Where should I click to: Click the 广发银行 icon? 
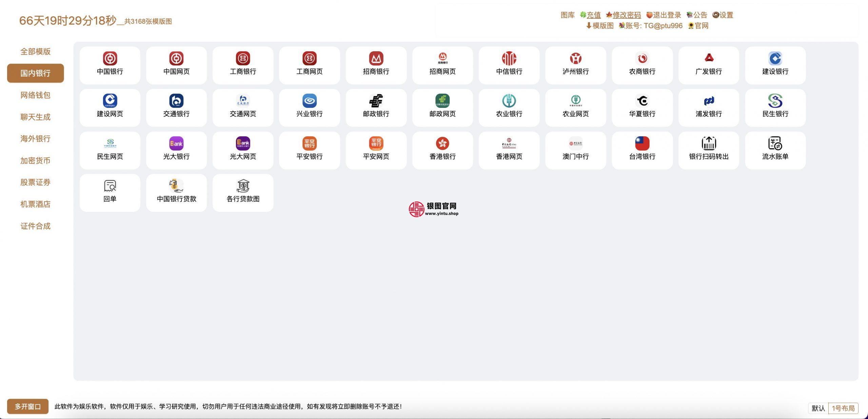709,58
